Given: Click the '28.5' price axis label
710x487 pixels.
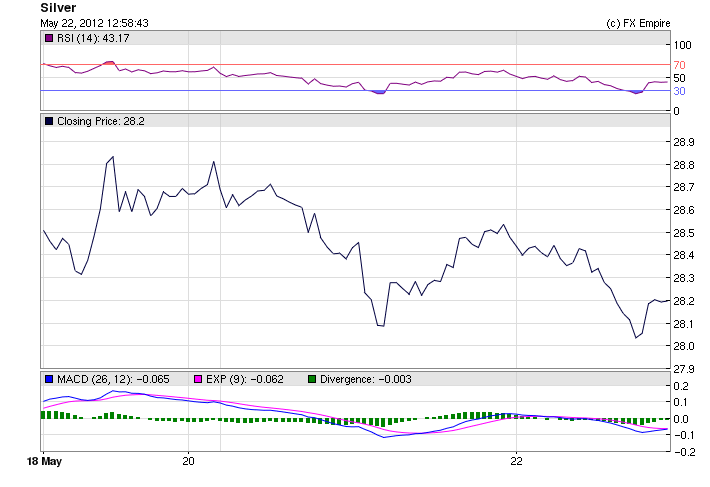Looking at the screenshot, I should (684, 233).
